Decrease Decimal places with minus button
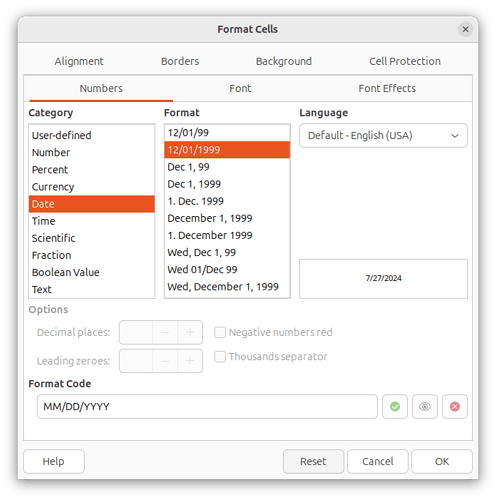This screenshot has height=500, width=497. [165, 332]
